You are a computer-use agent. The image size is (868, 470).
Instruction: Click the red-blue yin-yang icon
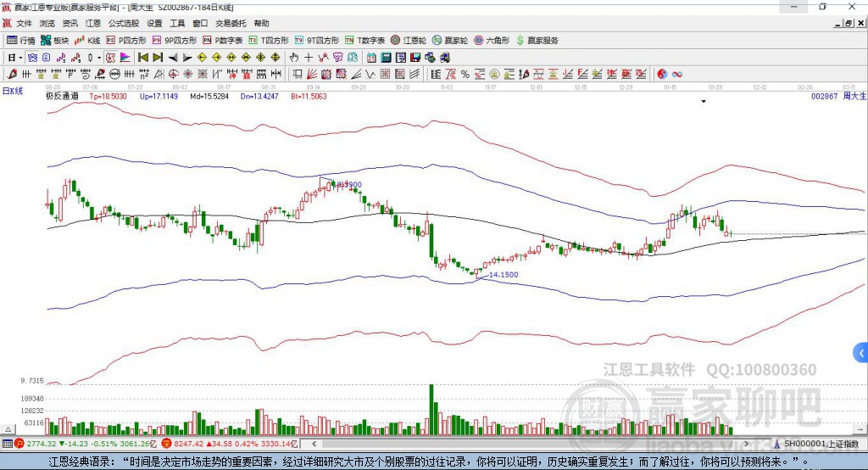[662, 75]
